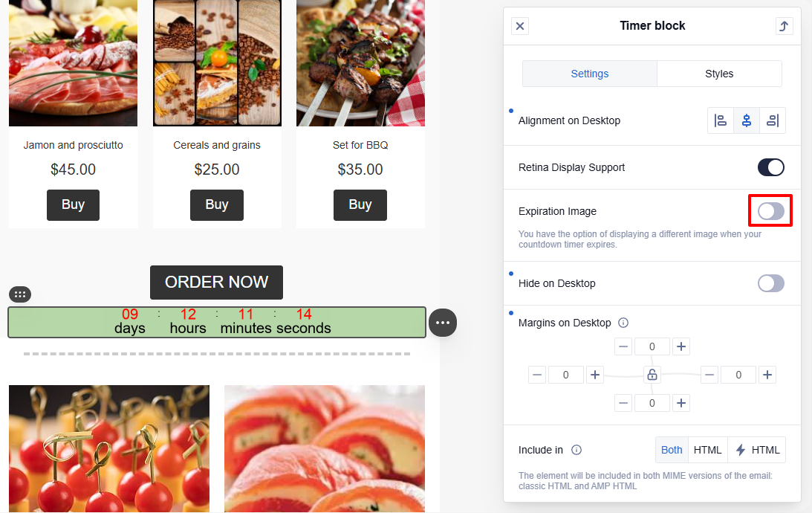Image resolution: width=812 pixels, height=513 pixels.
Task: Turn on Hide on Desktop
Action: [770, 283]
